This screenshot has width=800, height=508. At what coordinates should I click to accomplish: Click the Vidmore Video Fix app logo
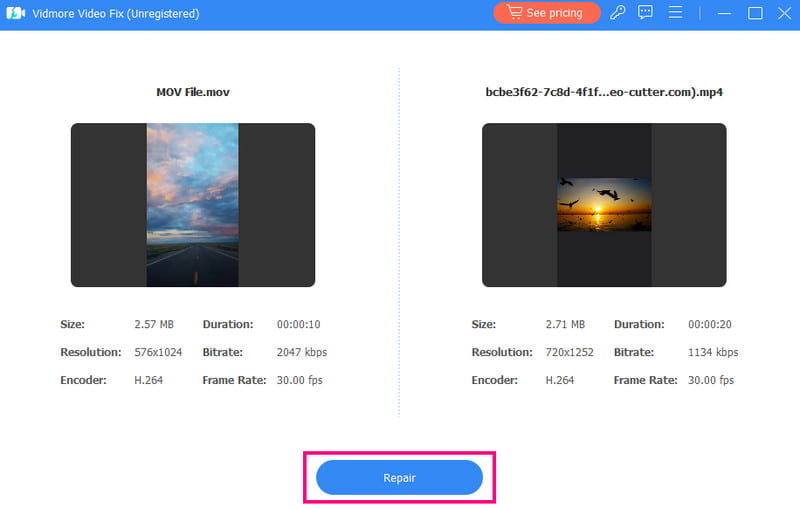coord(16,14)
